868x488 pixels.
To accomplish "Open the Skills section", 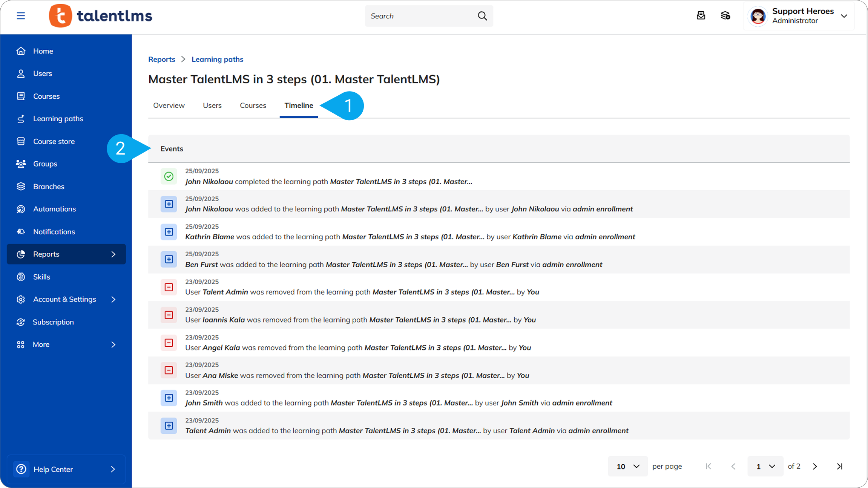I will [x=41, y=277].
